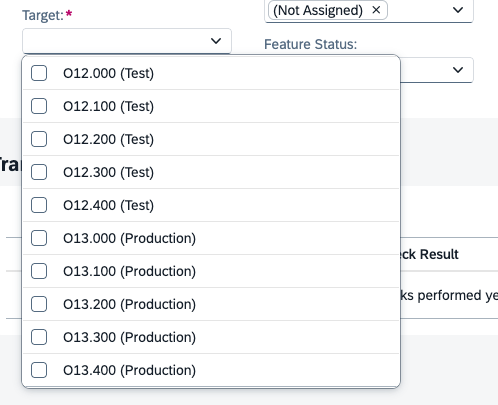This screenshot has height=405, width=498.
Task: Click the O12.100 (Test) label text
Action: (x=109, y=106)
